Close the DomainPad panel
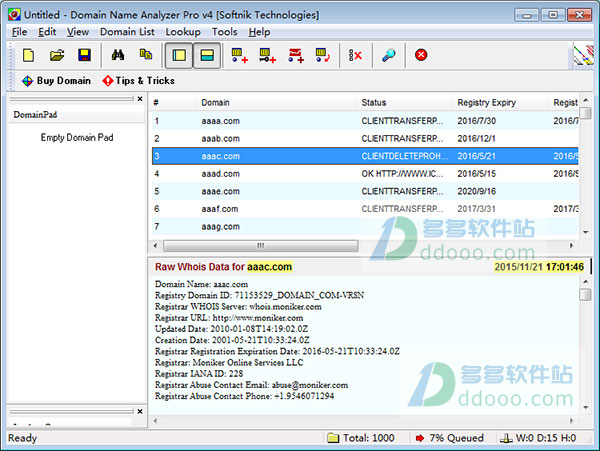 pyautogui.click(x=140, y=99)
